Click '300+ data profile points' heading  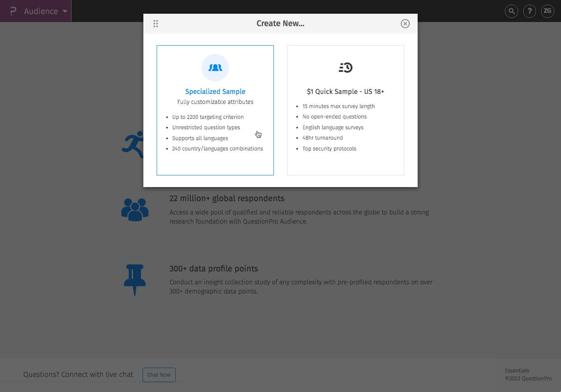[x=214, y=269]
